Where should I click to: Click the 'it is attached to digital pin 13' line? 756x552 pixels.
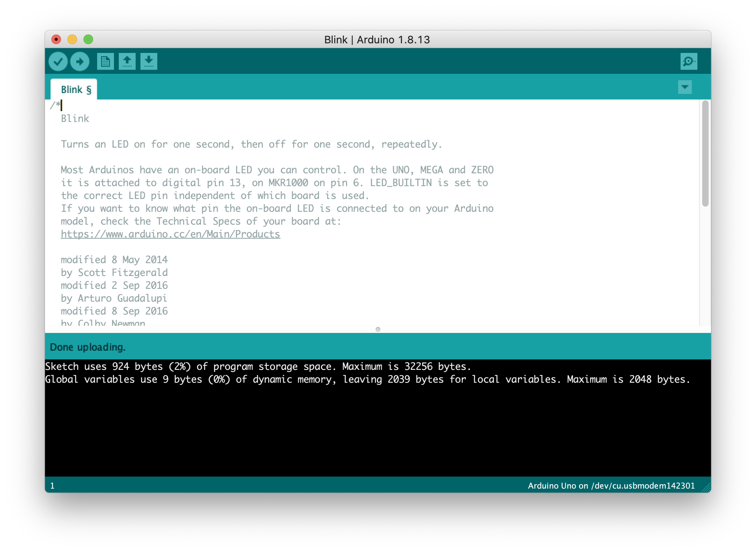(274, 183)
